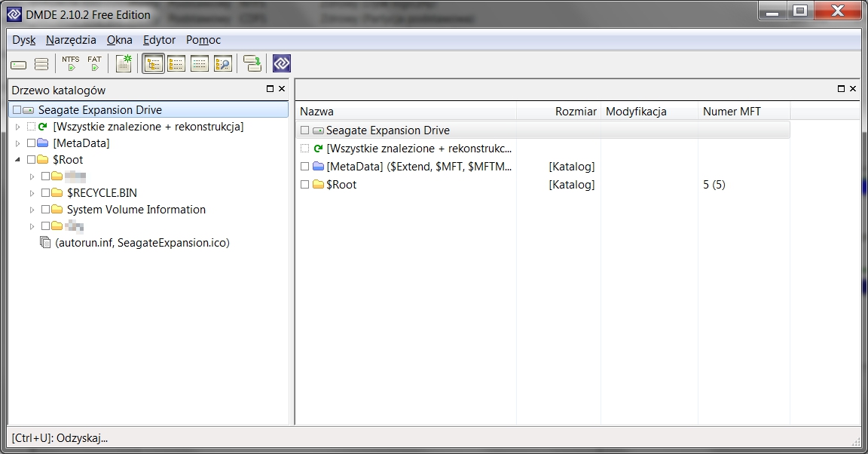Expand the first blurred folder under $Root
The height and width of the screenshot is (454, 868).
tap(32, 176)
